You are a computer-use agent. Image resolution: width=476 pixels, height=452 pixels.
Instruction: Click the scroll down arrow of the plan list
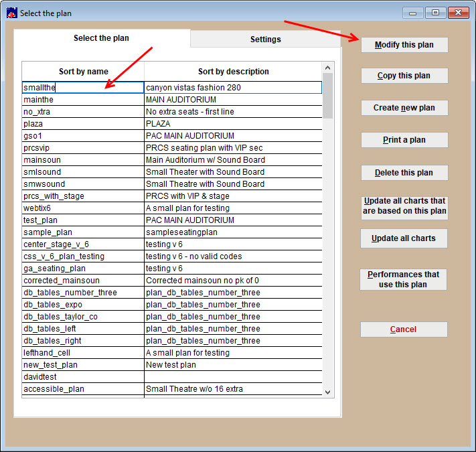point(327,392)
